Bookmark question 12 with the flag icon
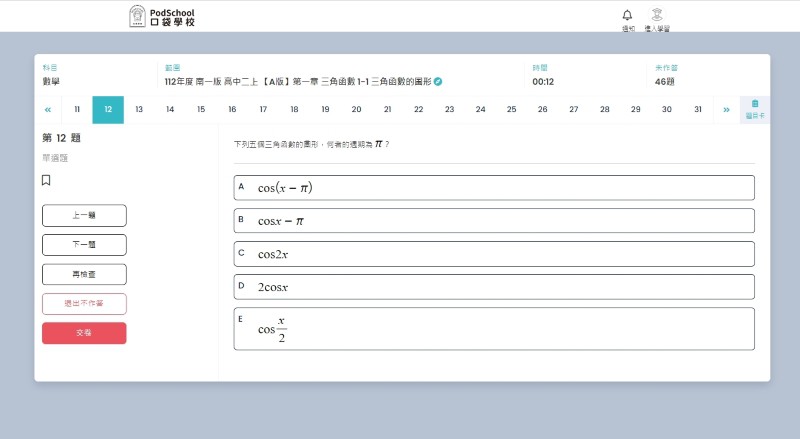 click(x=46, y=180)
